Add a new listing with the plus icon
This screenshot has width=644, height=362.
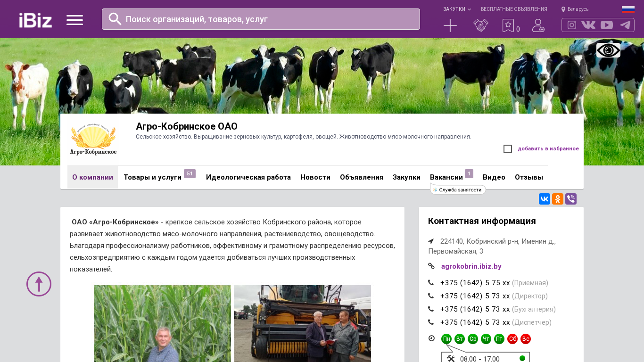point(450,25)
